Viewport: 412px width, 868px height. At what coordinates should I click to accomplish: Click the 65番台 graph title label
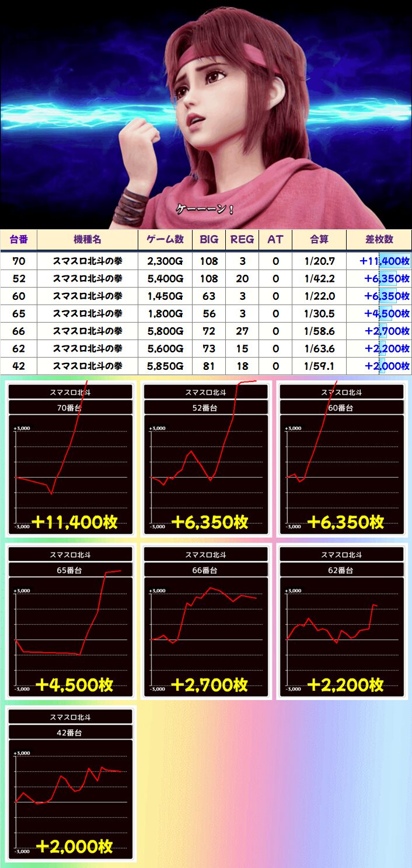coord(71,570)
